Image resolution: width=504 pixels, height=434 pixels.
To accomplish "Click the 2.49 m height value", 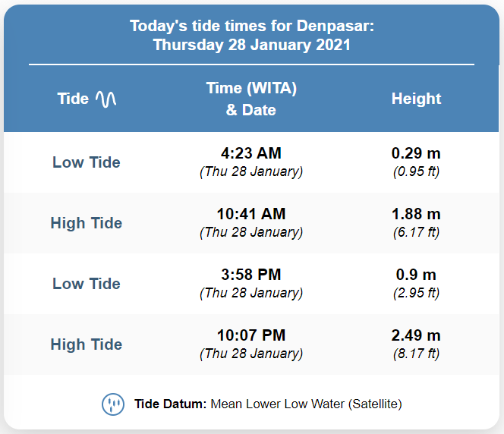I will coord(416,335).
